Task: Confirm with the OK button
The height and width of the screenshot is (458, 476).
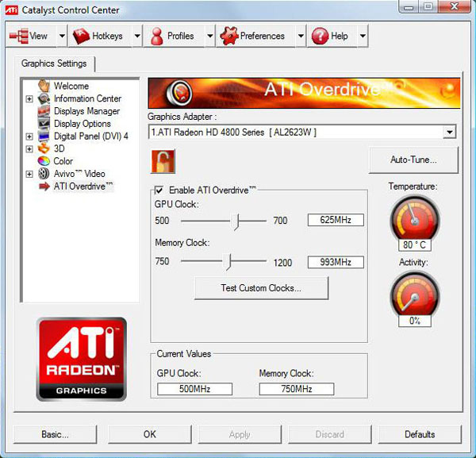Action: 150,434
